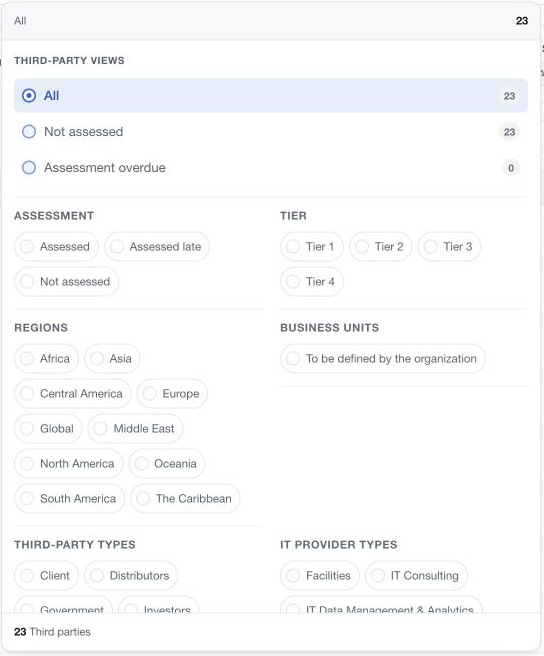This screenshot has height=656, width=544.
Task: Select the Central America region filter
Action: click(x=73, y=394)
